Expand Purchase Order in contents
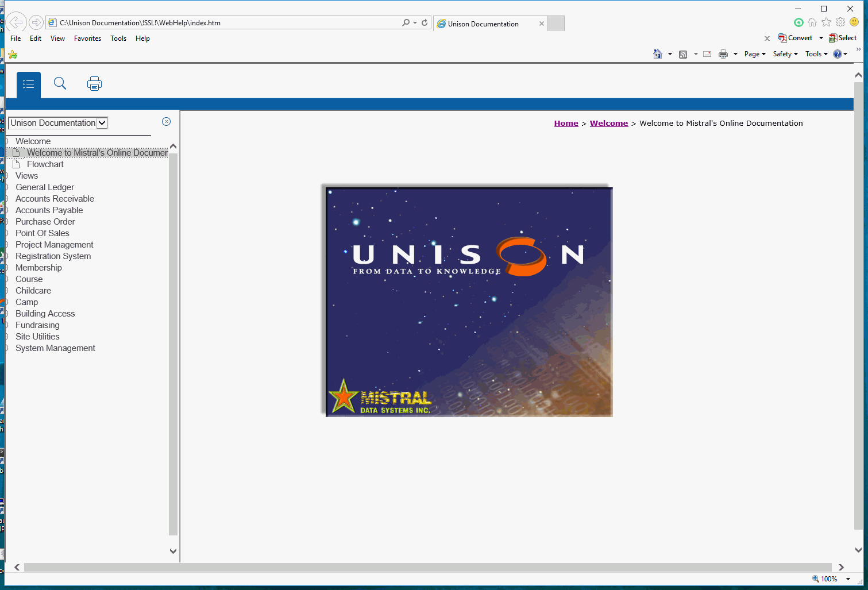Image resolution: width=868 pixels, height=590 pixels. click(45, 222)
